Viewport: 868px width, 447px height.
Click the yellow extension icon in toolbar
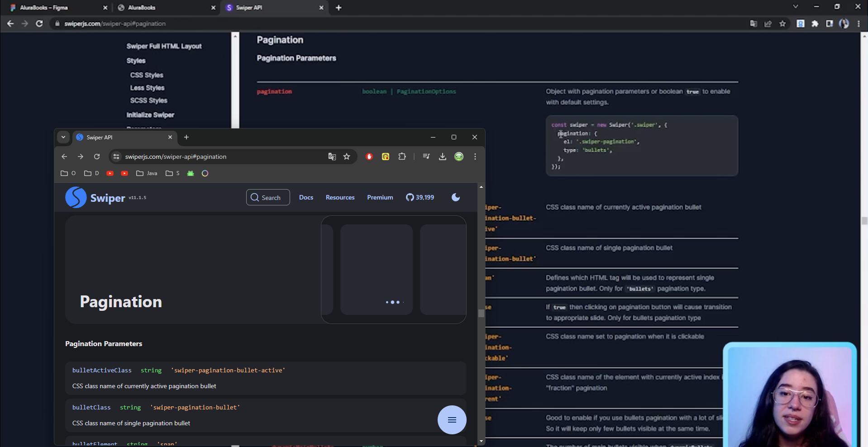[386, 157]
